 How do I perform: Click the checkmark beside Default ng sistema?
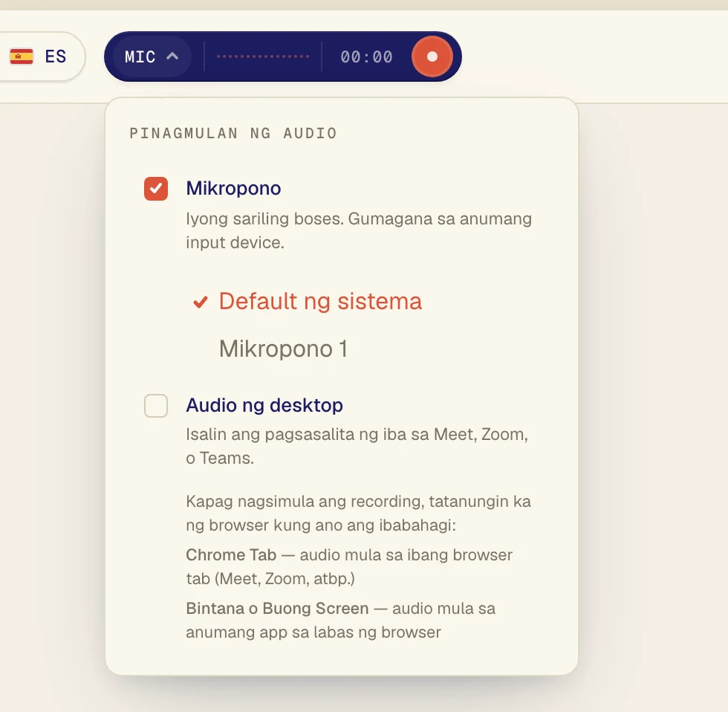pyautogui.click(x=201, y=302)
